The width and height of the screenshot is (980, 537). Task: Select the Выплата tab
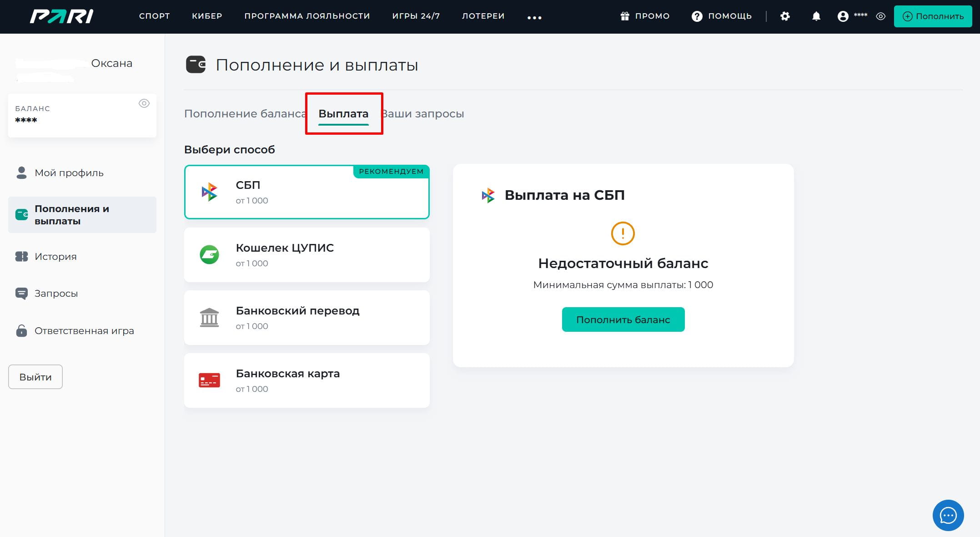point(343,114)
